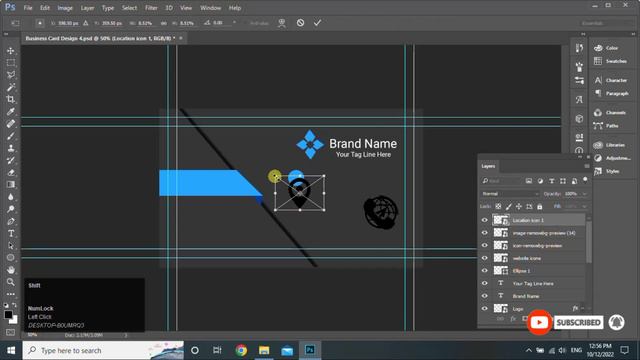Image resolution: width=640 pixels, height=360 pixels.
Task: Open the Layers panel flyout menu
Action: pyautogui.click(x=587, y=166)
